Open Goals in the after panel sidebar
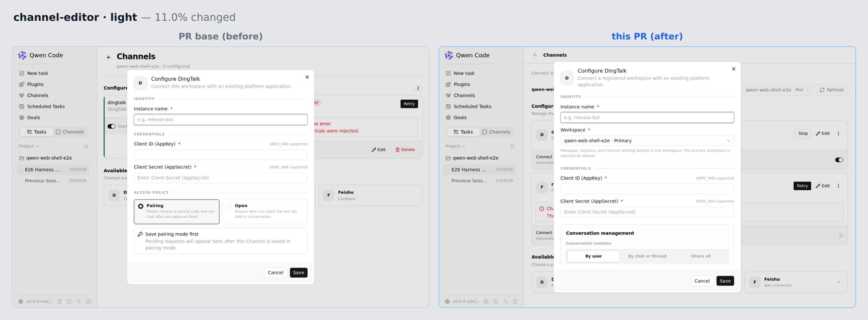The width and height of the screenshot is (868, 320). point(456,118)
